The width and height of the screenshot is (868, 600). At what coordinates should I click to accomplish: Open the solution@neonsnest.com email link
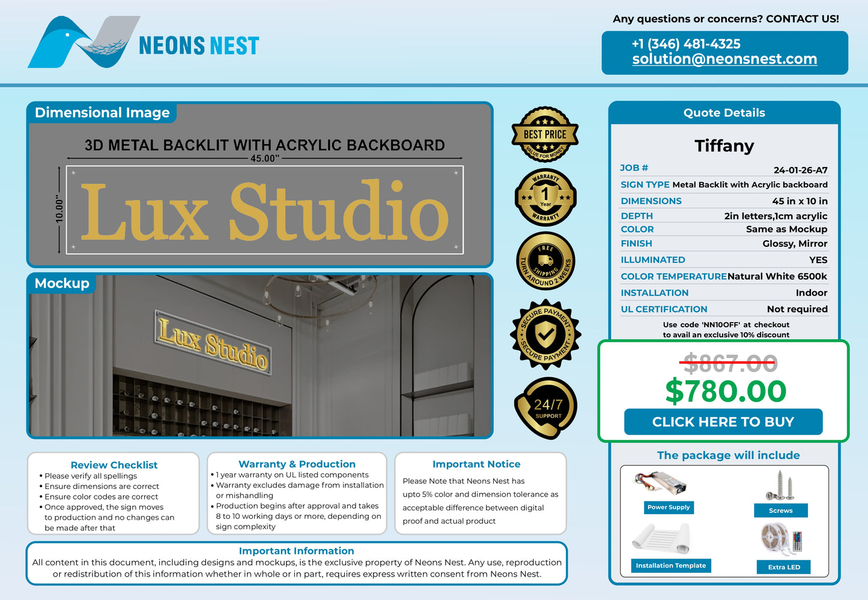(x=724, y=59)
